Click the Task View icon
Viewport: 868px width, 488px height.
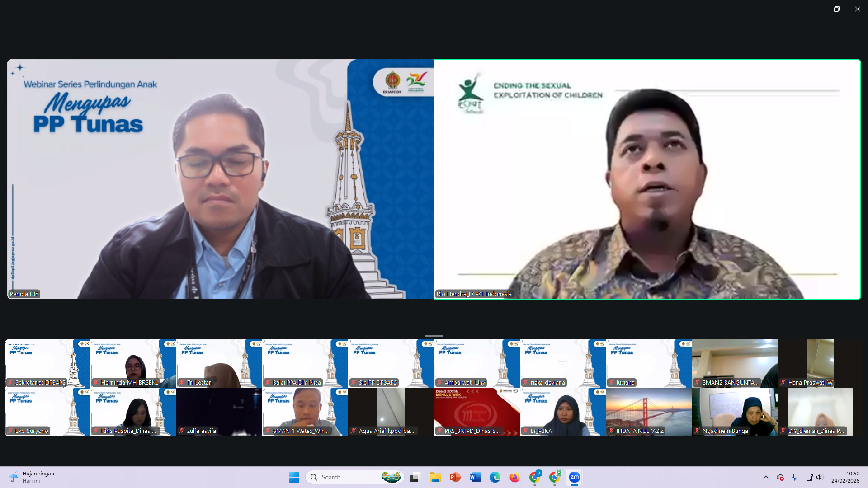[415, 477]
